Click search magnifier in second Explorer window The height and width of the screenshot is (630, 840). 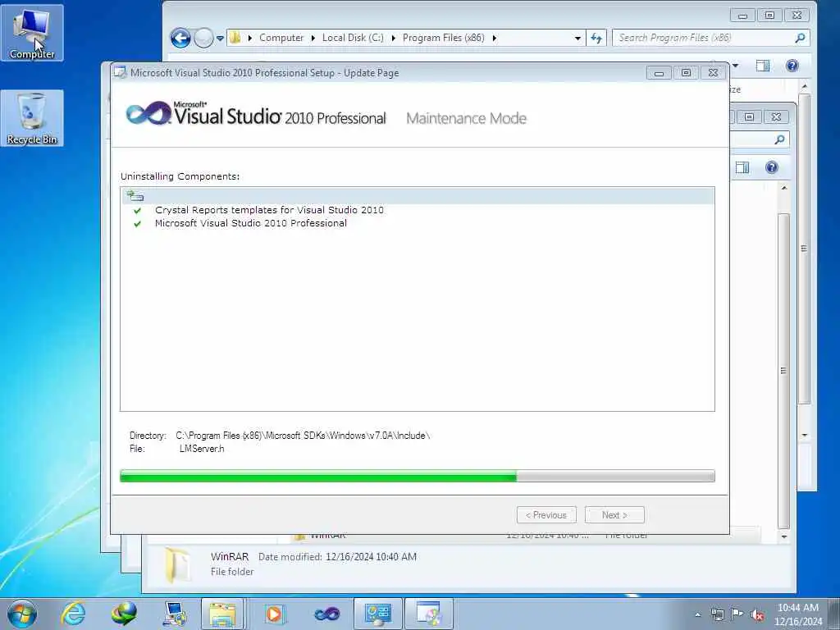(x=779, y=139)
